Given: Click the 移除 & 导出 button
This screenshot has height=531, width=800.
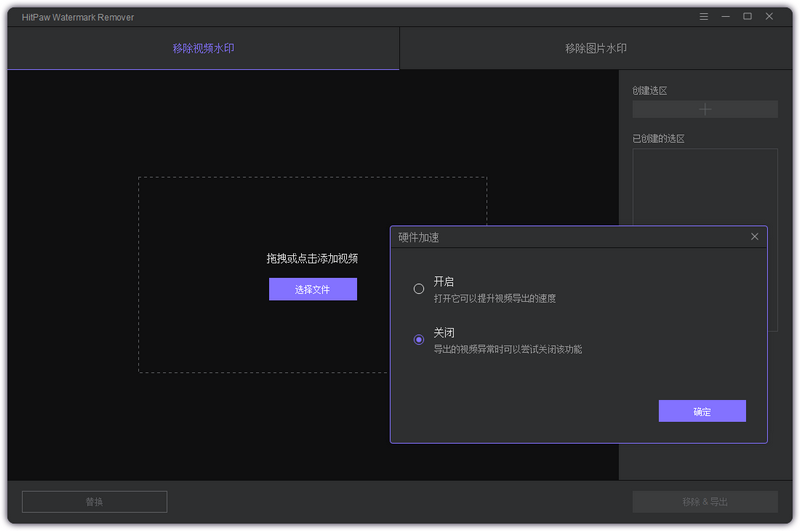Looking at the screenshot, I should pyautogui.click(x=704, y=502).
